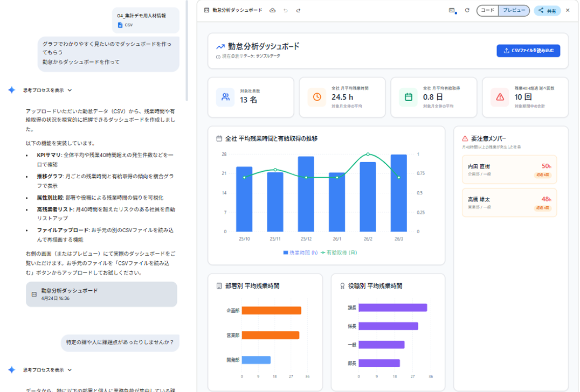Click the 50h value for 内田 直樹

[x=547, y=166]
